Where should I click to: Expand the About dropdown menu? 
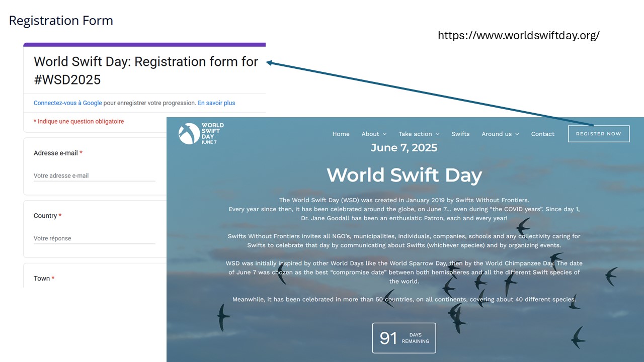coord(374,134)
